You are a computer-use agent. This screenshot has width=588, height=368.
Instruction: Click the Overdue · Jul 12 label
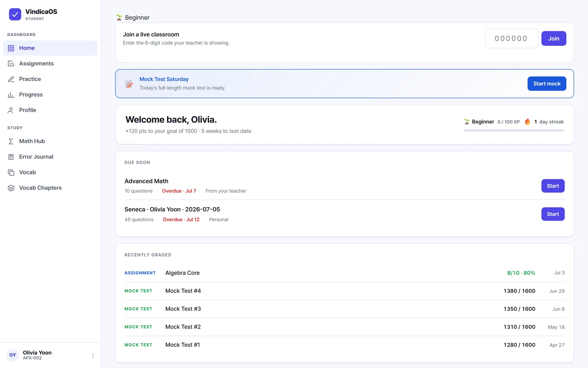pyautogui.click(x=181, y=220)
